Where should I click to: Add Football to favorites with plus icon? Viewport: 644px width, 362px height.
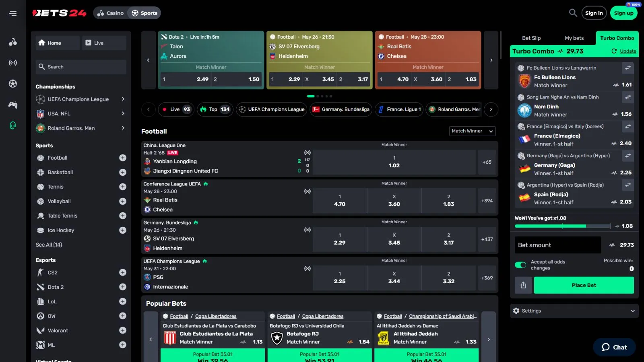(x=123, y=158)
